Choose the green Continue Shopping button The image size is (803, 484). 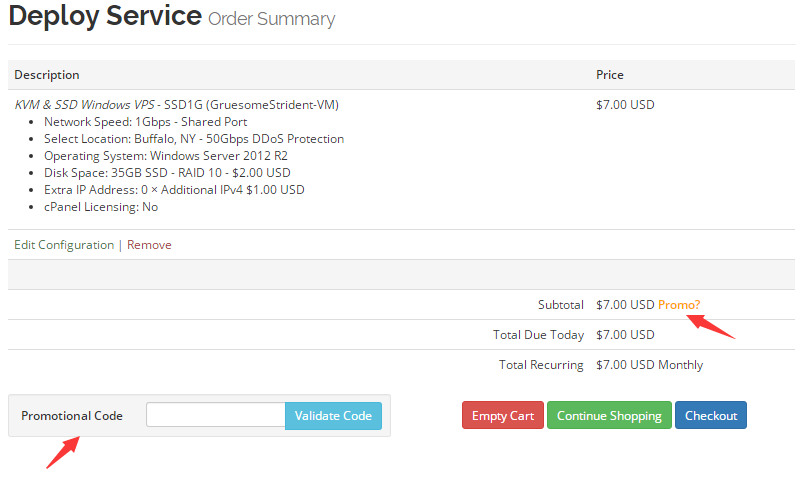click(x=609, y=416)
